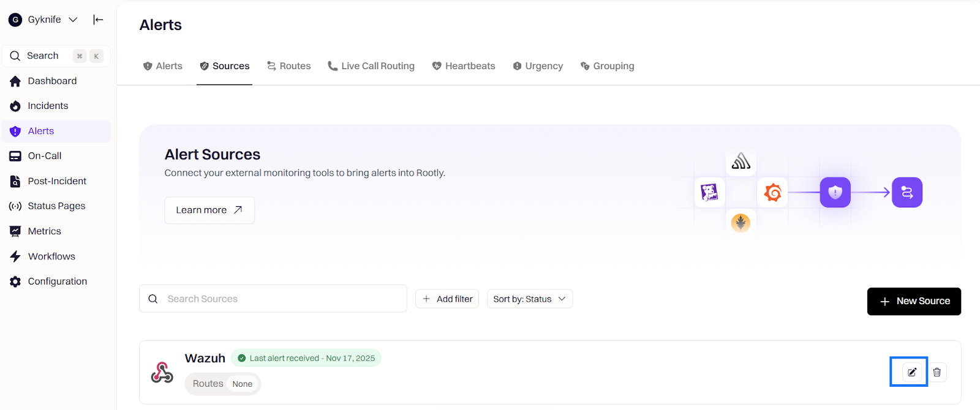Open Post-Incident in the sidebar

pyautogui.click(x=56, y=181)
